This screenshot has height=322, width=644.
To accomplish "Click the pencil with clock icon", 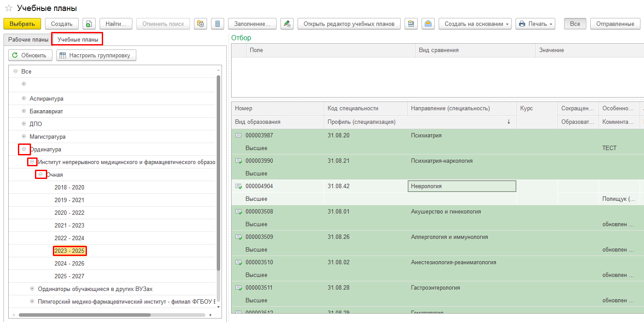I will point(287,24).
